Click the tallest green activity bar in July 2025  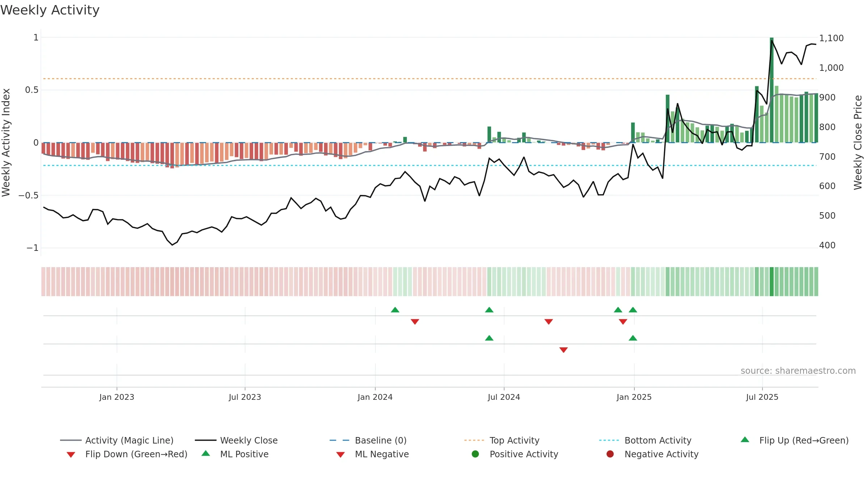771,90
